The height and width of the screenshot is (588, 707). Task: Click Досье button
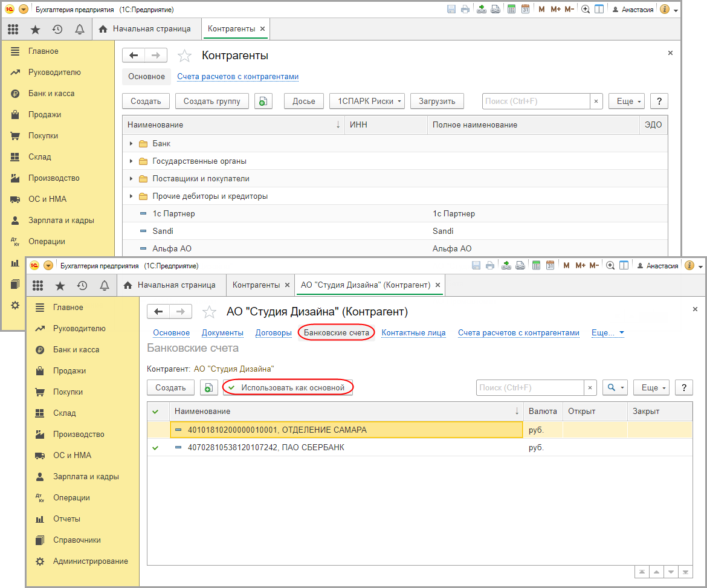point(304,101)
